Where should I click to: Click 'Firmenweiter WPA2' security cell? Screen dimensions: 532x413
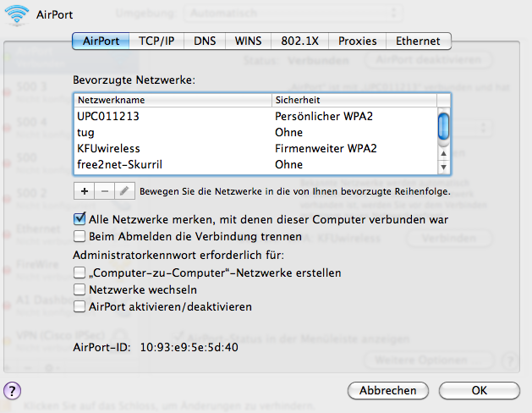[326, 149]
